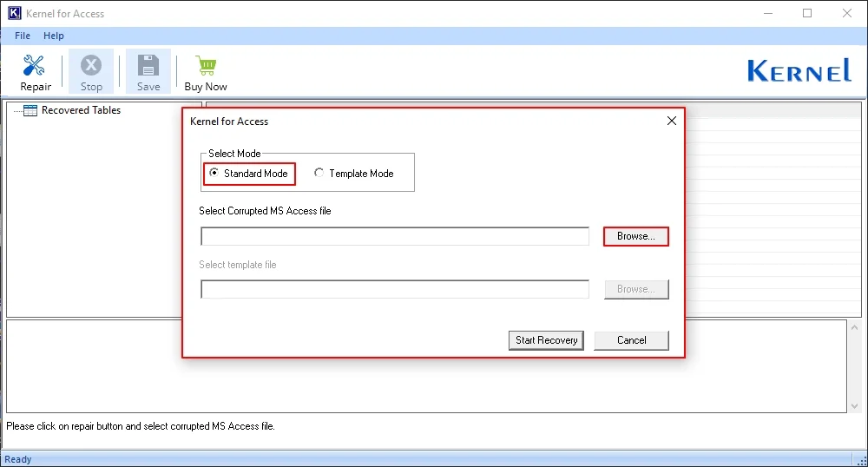Click the corrupted MS Access file field
868x467 pixels.
(395, 237)
